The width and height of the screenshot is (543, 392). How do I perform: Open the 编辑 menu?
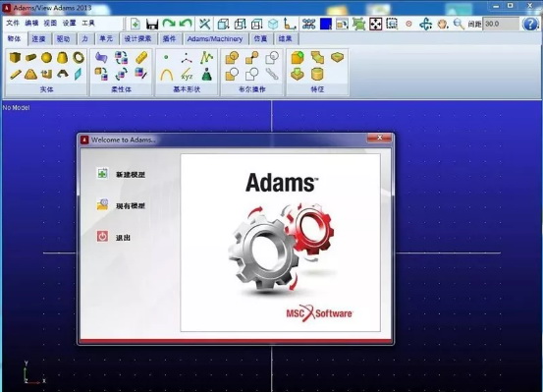click(x=31, y=24)
